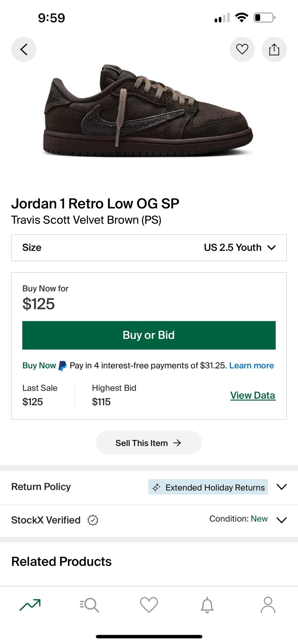Expand the Return Policy section
This screenshot has height=644, width=298.
point(282,487)
